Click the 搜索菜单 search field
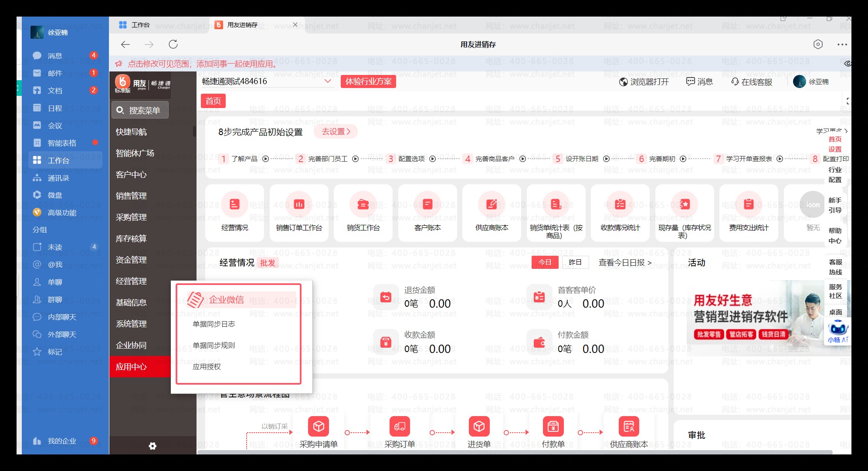This screenshot has width=868, height=471. (140, 110)
